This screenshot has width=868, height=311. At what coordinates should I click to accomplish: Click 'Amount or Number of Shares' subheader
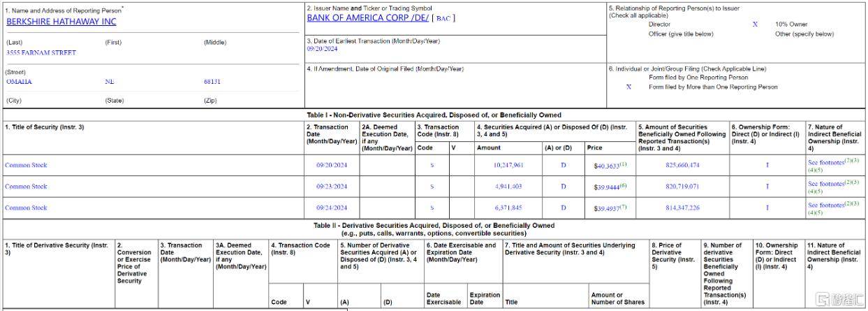point(618,298)
